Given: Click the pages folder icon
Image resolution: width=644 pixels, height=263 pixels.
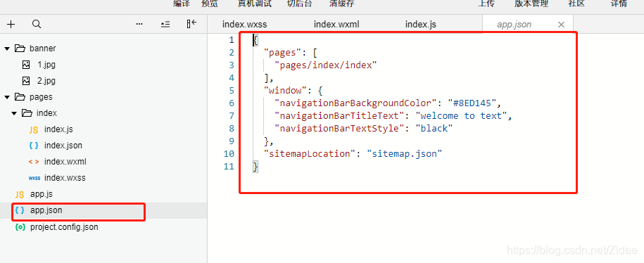Looking at the screenshot, I should [20, 97].
